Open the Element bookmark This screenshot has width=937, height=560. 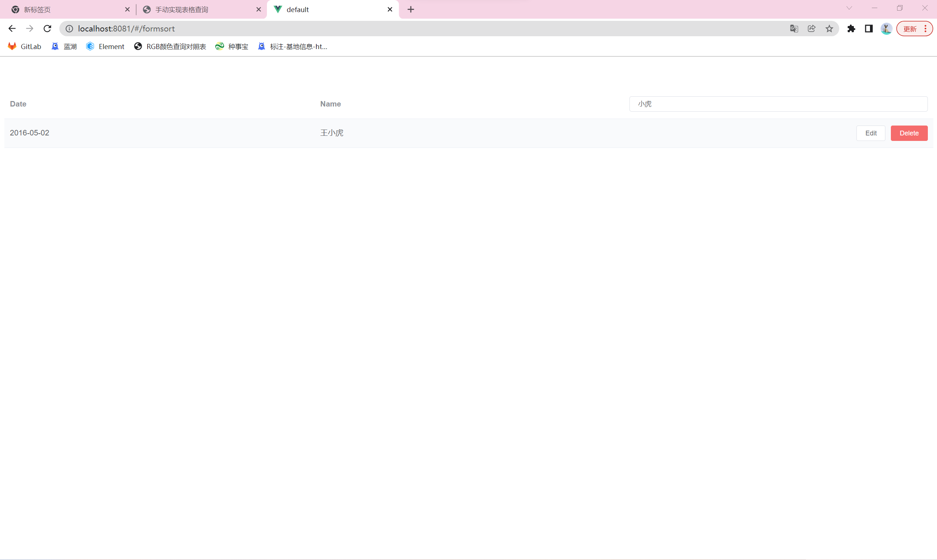tap(105, 46)
